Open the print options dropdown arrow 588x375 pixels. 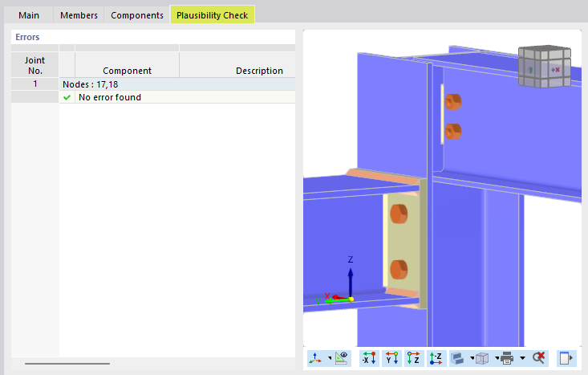[522, 358]
